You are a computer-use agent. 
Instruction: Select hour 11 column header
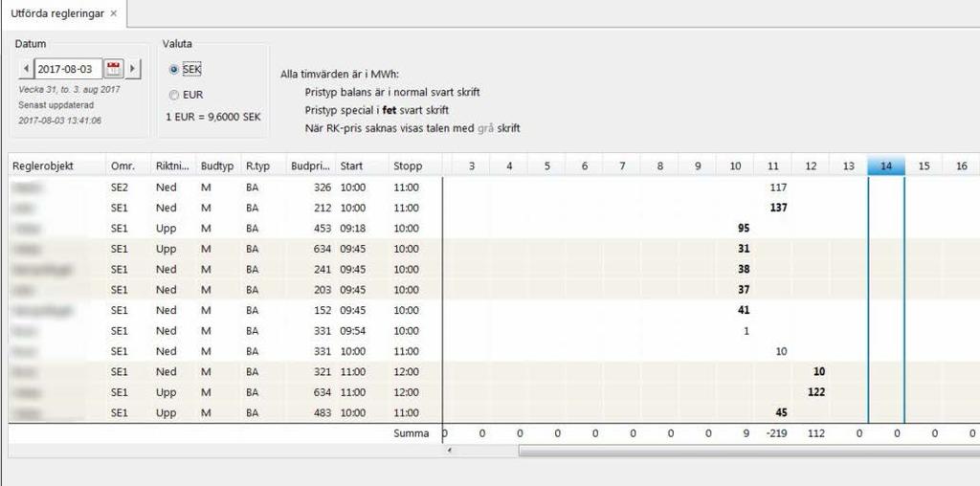click(x=773, y=166)
